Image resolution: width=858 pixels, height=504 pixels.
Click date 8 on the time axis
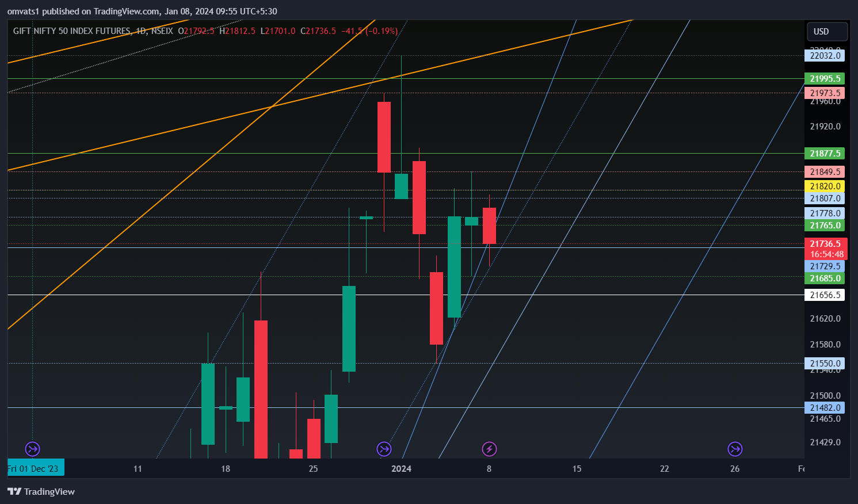[489, 469]
